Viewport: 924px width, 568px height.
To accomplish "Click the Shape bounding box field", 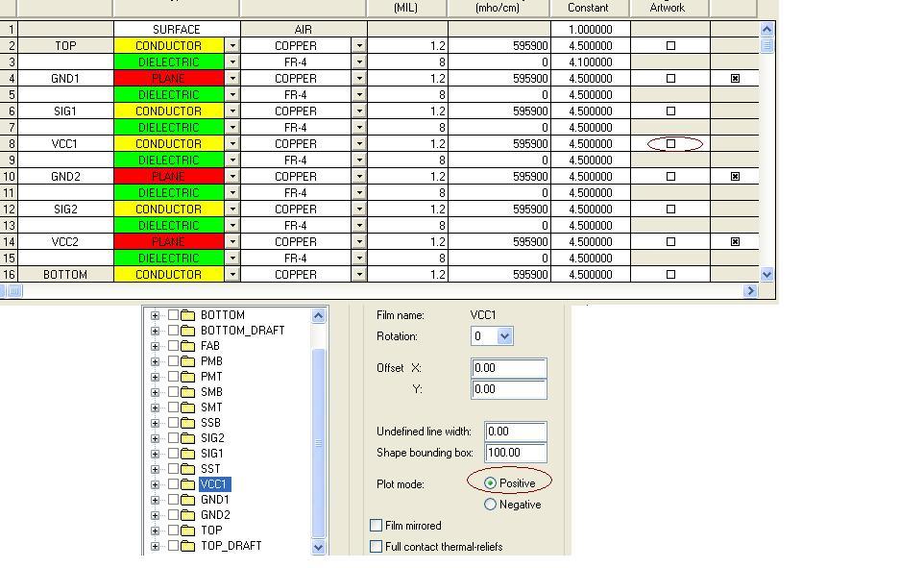I will tap(515, 452).
